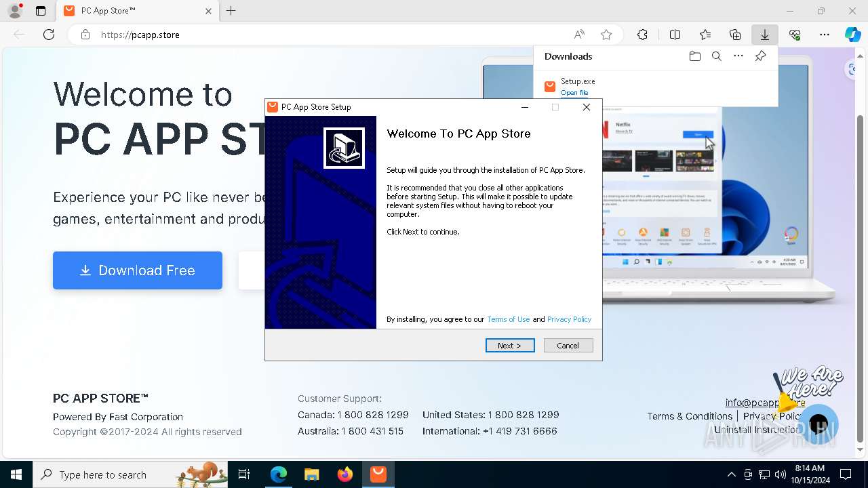Open the Favorites list icon
The height and width of the screenshot is (488, 868).
click(x=705, y=35)
